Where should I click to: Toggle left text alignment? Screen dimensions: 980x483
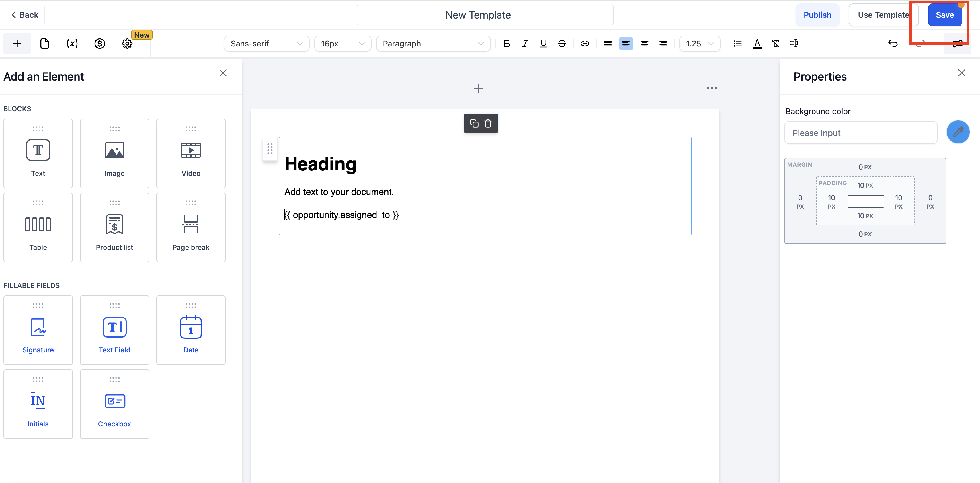[x=626, y=44]
